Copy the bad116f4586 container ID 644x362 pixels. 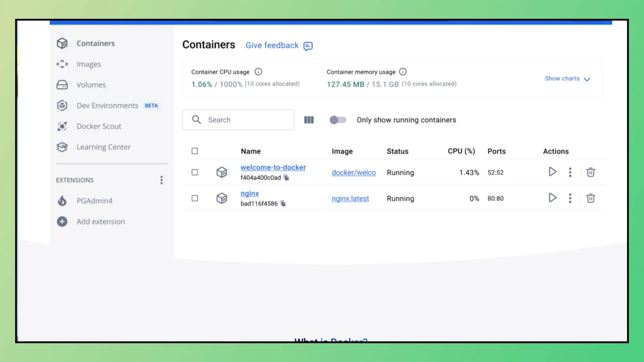(283, 203)
